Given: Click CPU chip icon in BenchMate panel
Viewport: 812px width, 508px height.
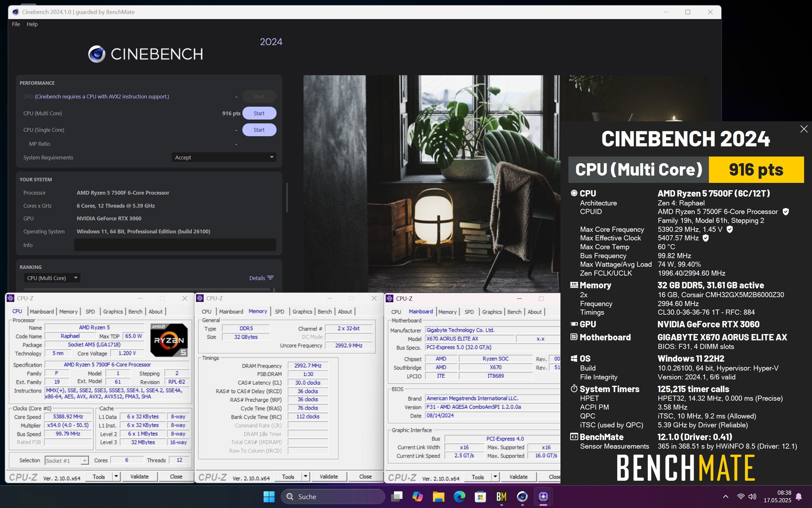Looking at the screenshot, I should tap(574, 193).
